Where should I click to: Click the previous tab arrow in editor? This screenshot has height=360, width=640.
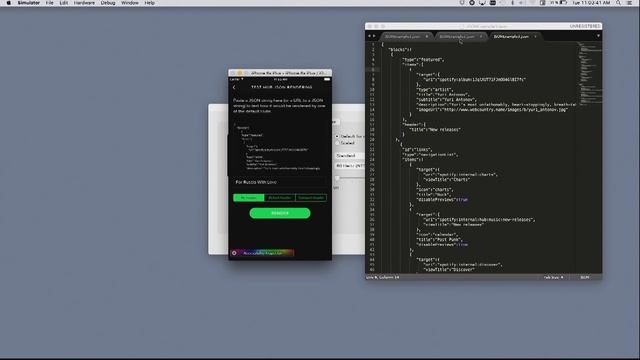(x=369, y=36)
